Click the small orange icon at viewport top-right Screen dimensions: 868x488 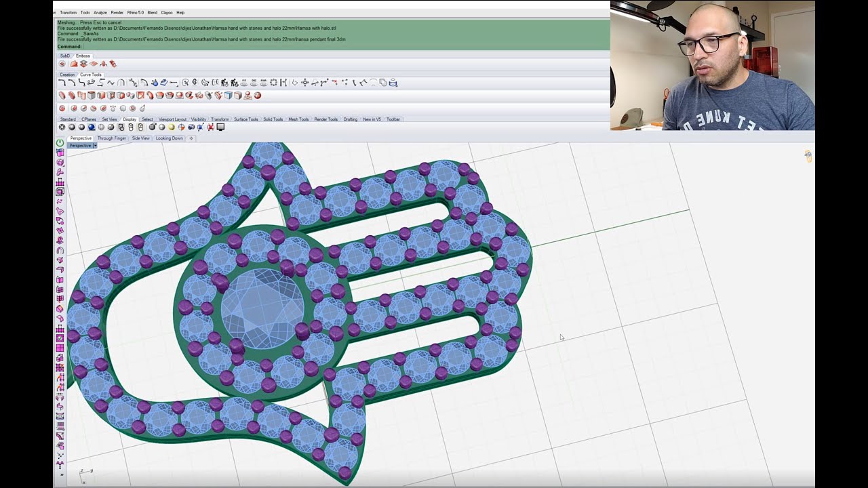(x=808, y=155)
